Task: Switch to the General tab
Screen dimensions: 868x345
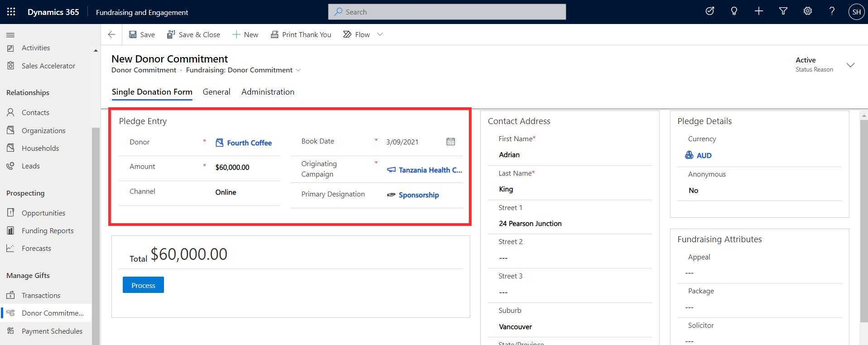Action: coord(217,92)
